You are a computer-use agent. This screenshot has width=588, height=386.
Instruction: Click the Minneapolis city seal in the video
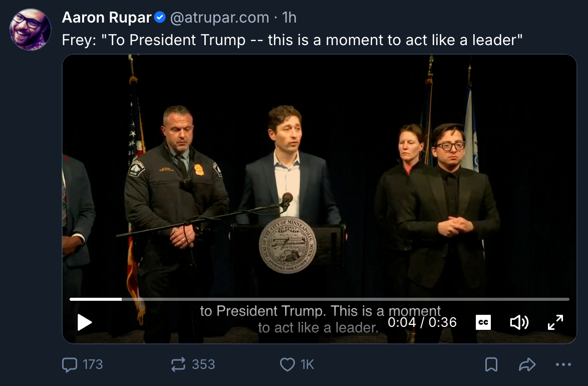280,245
